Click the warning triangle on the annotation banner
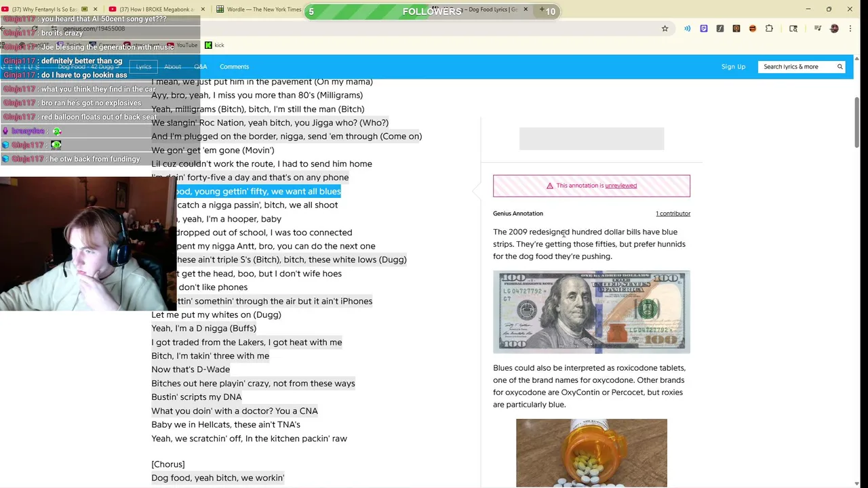The height and width of the screenshot is (488, 868). [x=550, y=186]
